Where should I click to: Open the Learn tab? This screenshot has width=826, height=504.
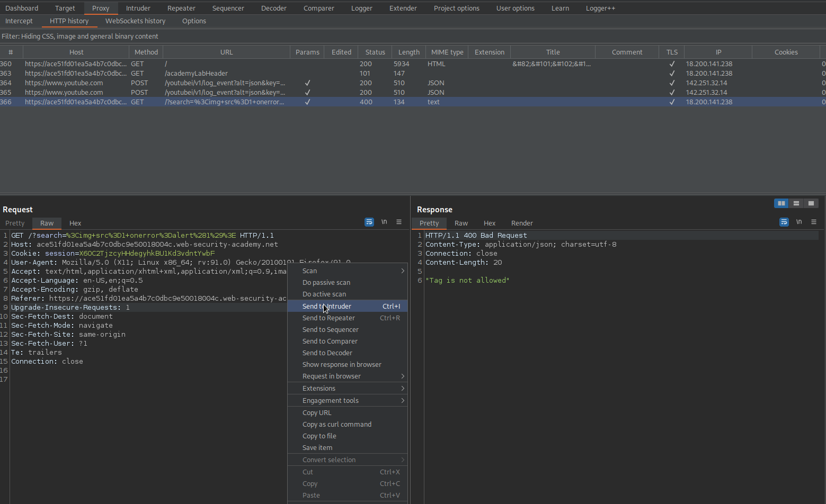coord(560,8)
